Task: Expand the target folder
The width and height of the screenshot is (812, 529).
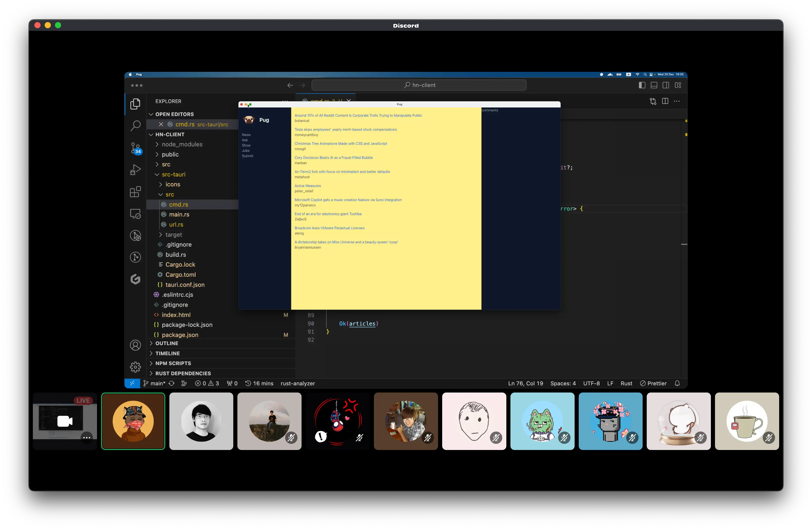Action: [174, 235]
